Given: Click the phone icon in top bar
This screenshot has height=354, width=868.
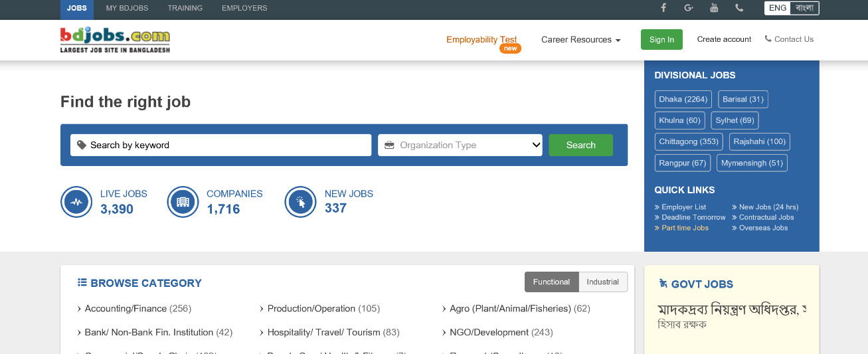Looking at the screenshot, I should pyautogui.click(x=739, y=8).
